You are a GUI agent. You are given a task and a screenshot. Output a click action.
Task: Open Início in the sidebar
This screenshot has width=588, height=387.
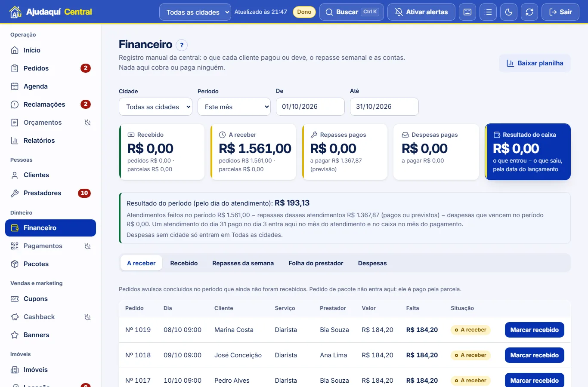click(x=50, y=50)
